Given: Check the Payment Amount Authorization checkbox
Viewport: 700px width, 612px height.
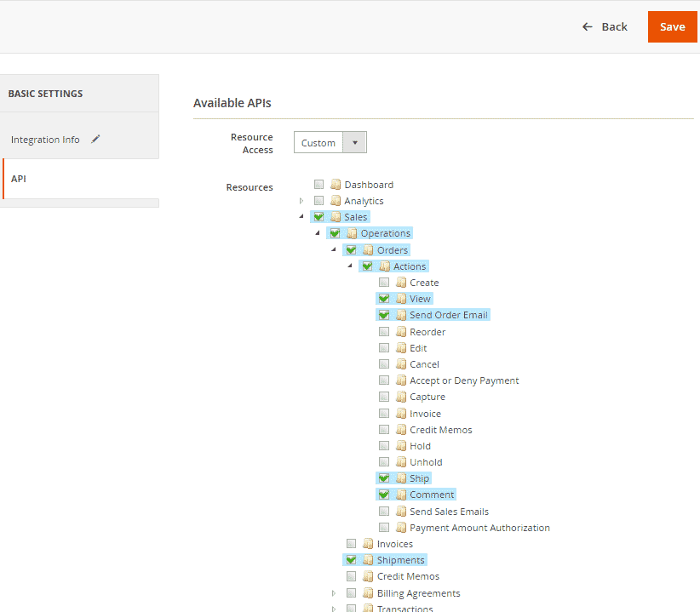Looking at the screenshot, I should click(384, 527).
